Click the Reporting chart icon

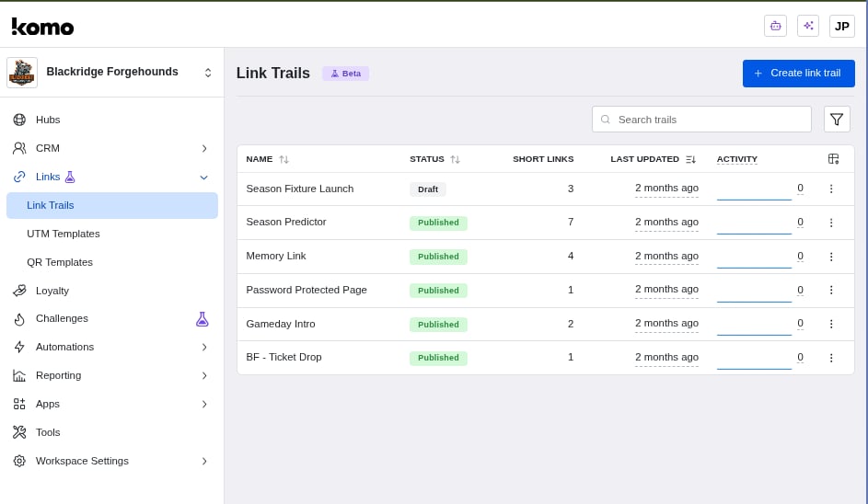tap(19, 375)
